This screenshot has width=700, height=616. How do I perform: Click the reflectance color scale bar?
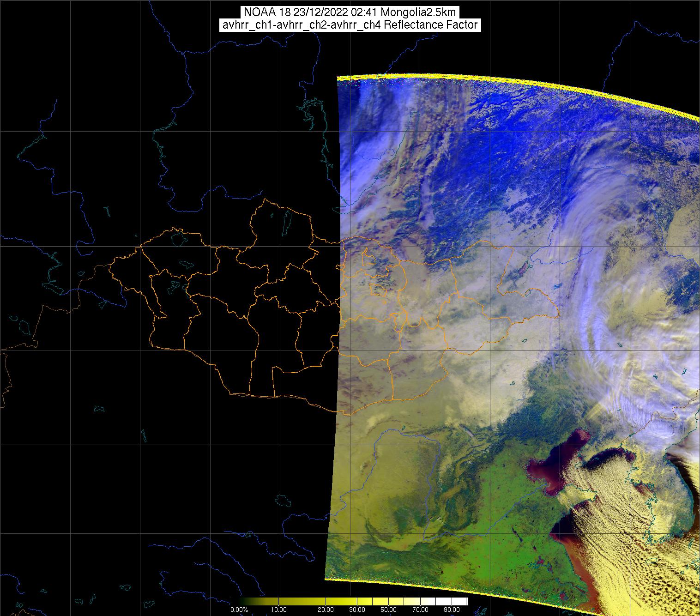tap(350, 602)
